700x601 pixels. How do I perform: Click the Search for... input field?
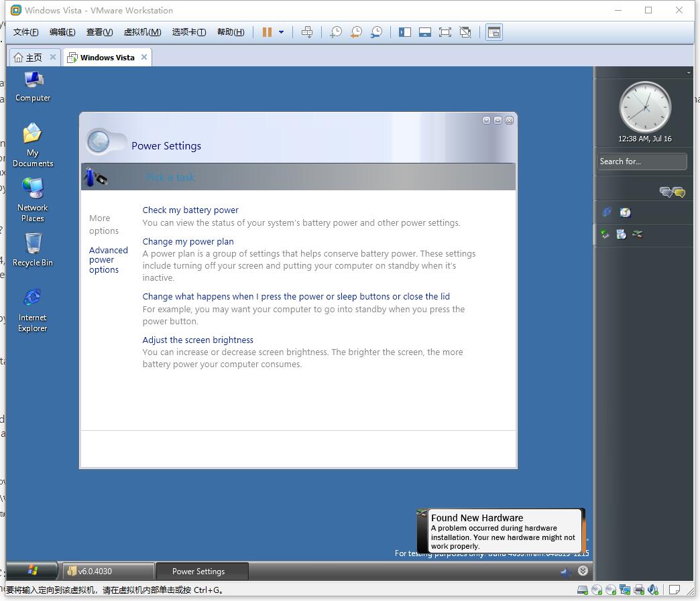[642, 161]
